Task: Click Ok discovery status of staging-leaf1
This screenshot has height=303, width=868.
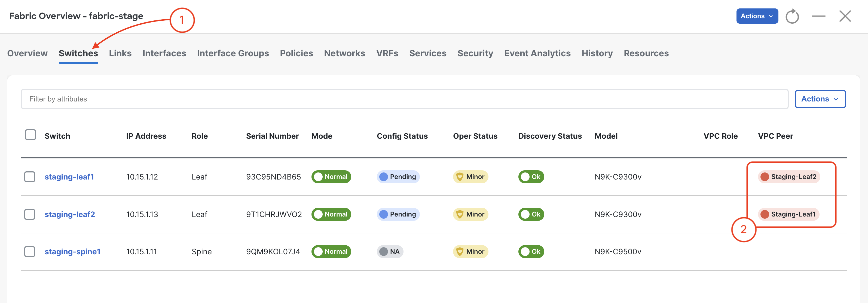Action: coord(531,177)
